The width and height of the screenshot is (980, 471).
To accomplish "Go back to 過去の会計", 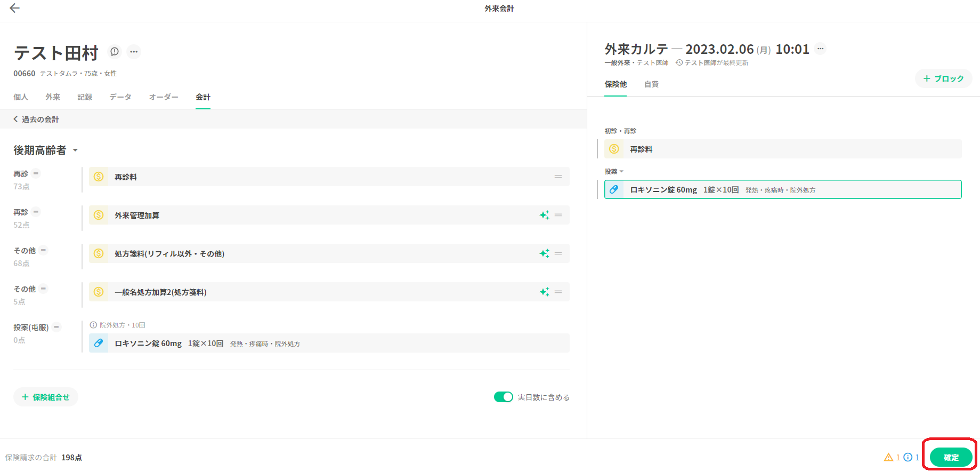I will tap(36, 119).
